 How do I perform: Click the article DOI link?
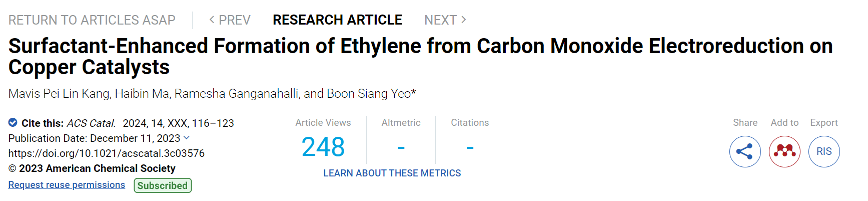[107, 153]
